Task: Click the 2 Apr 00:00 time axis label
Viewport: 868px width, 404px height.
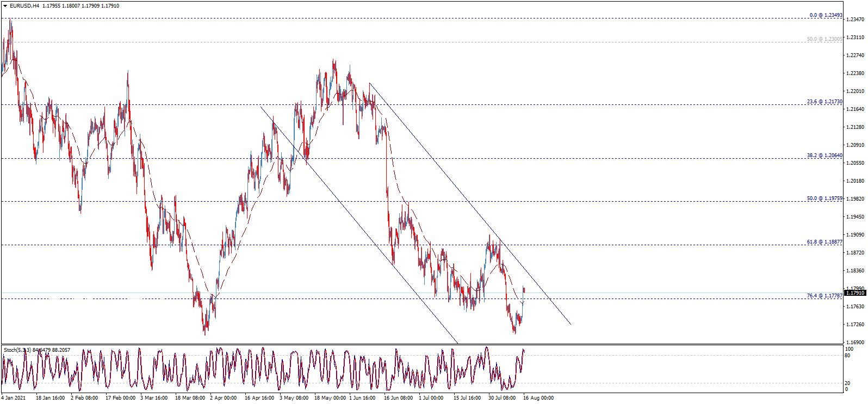Action: (x=223, y=398)
